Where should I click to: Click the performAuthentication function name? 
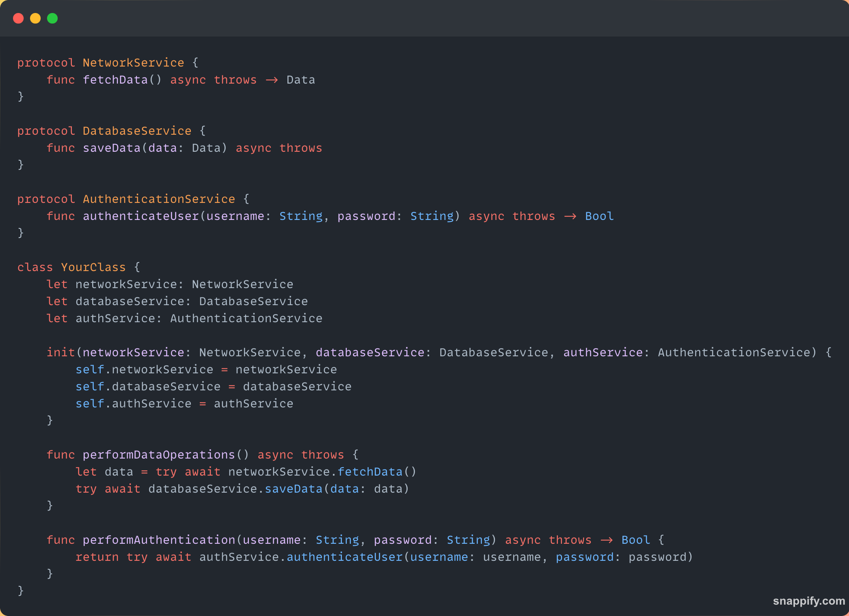(x=159, y=540)
